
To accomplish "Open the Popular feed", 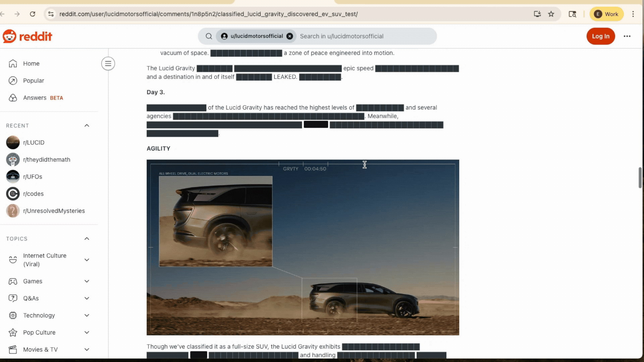I will pos(33,81).
